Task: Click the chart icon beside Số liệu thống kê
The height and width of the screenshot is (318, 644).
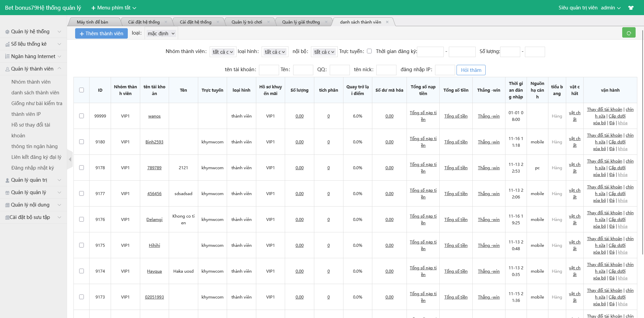Action: coord(7,44)
